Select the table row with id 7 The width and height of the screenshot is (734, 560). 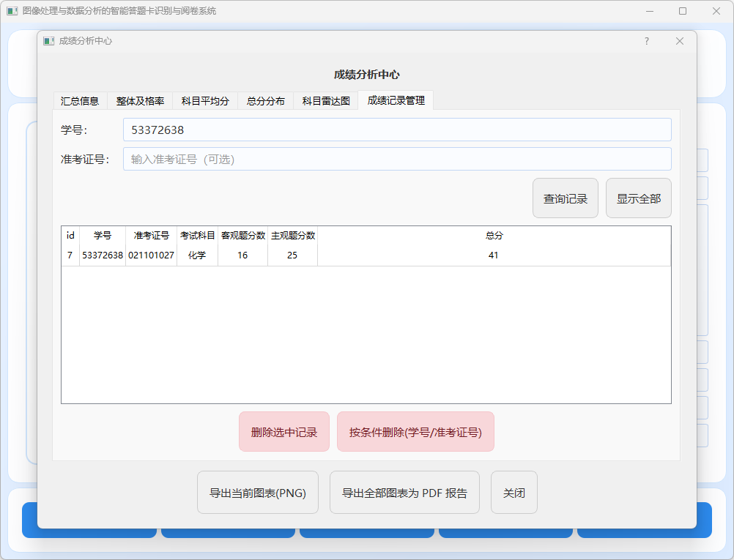point(293,255)
